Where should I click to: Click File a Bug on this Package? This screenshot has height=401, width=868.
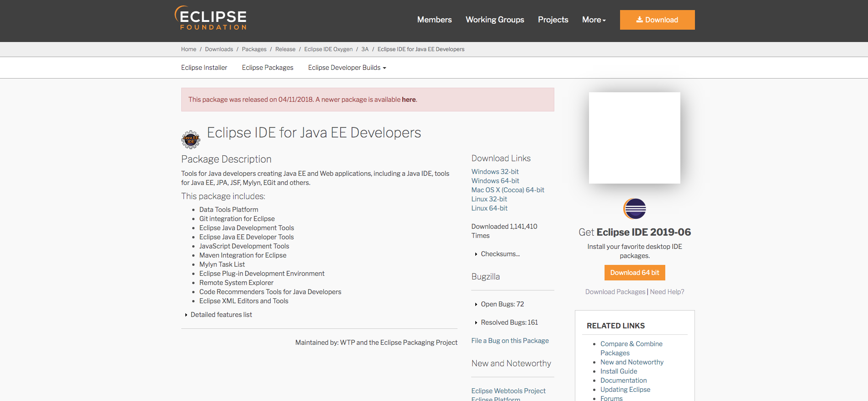[510, 341]
